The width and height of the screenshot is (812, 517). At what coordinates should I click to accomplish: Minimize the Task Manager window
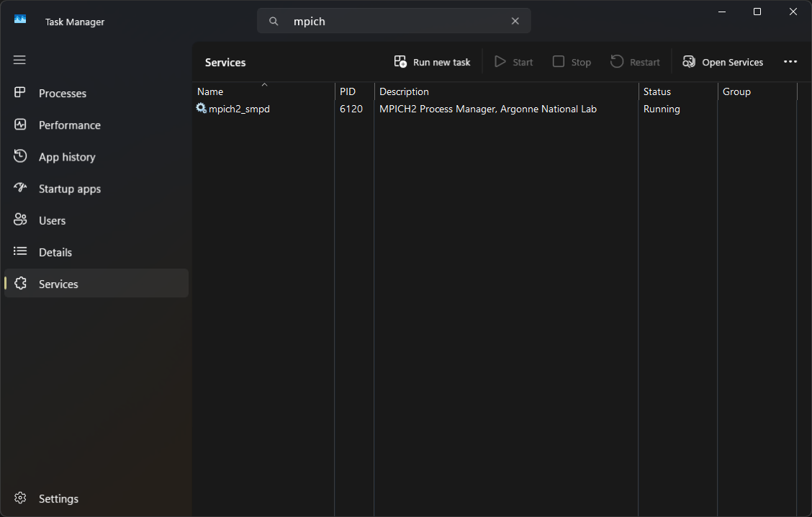click(x=722, y=12)
